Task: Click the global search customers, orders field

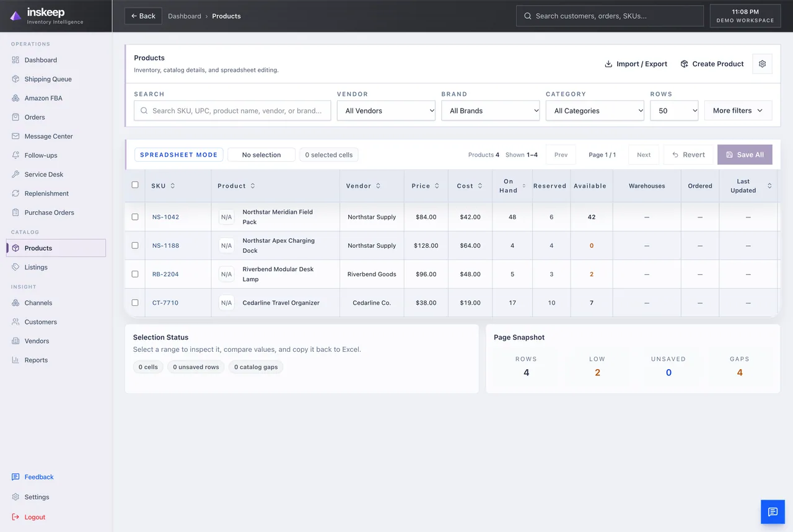Action: pos(610,16)
